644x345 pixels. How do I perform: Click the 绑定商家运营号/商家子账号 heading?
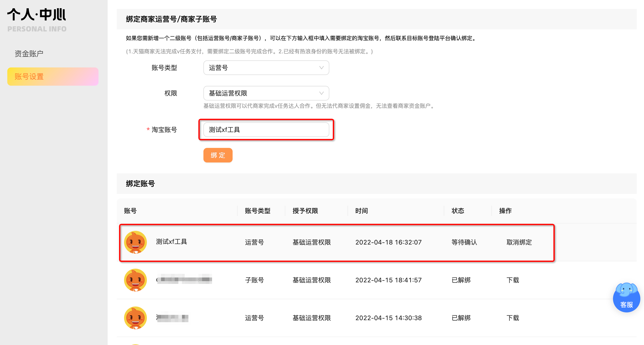click(x=171, y=19)
